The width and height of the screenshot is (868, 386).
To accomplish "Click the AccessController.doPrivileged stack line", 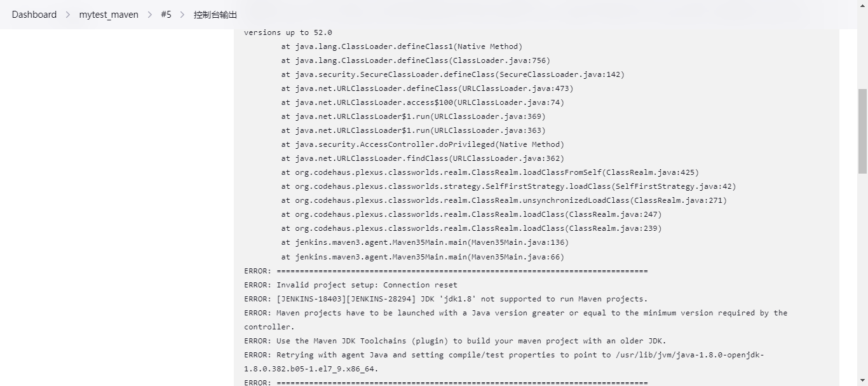I will tap(423, 145).
